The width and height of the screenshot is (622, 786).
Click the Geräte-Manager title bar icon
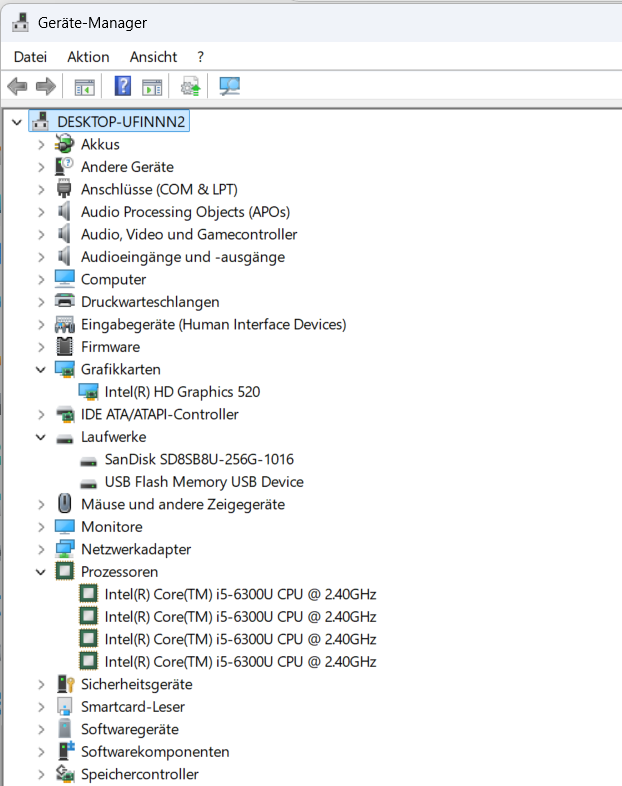coord(21,23)
